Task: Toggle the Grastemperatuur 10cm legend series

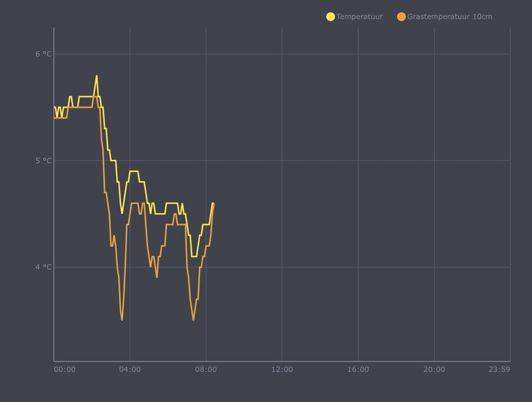Action: 445,17
